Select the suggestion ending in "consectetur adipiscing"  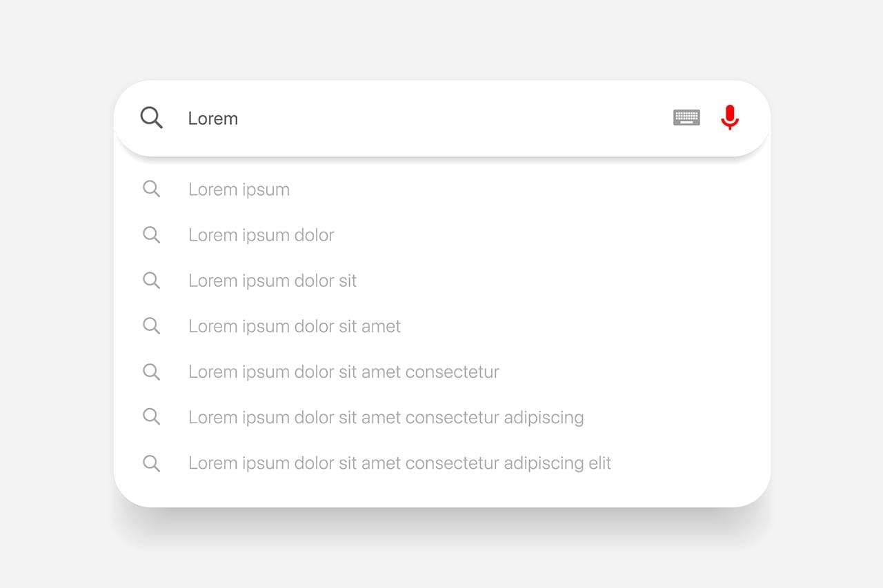[386, 417]
